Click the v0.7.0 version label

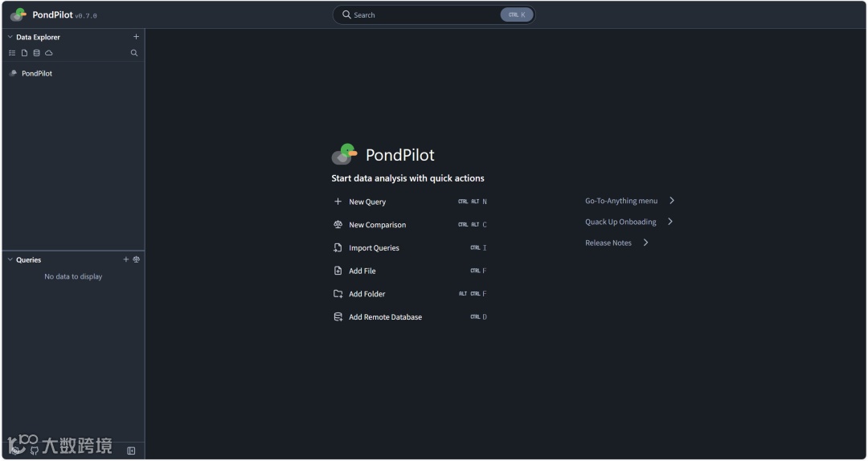(x=86, y=16)
